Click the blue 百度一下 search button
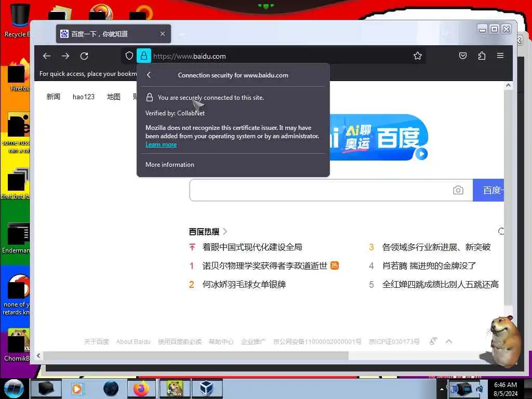This screenshot has width=532, height=399. pyautogui.click(x=488, y=190)
